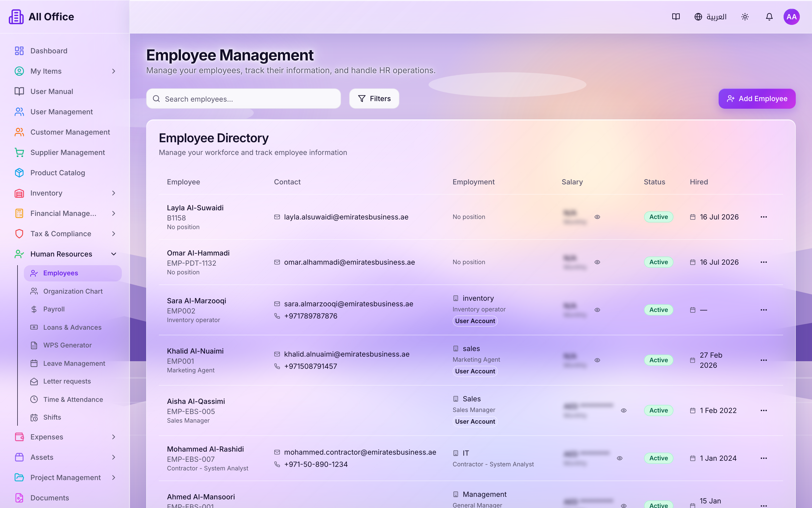The height and width of the screenshot is (508, 812).
Task: Navigate to Time & Attendance
Action: coord(73,400)
